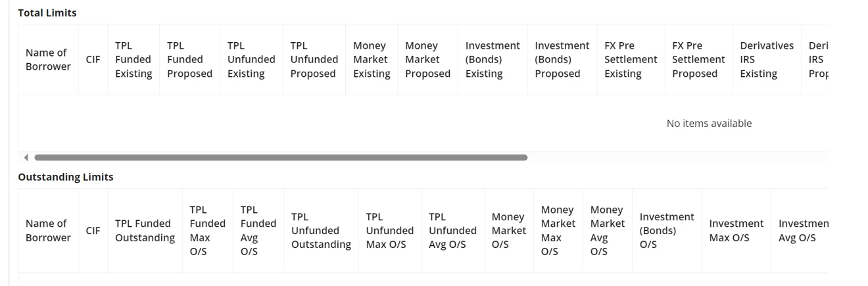Click TPL Unfunded Proposed column header

314,60
